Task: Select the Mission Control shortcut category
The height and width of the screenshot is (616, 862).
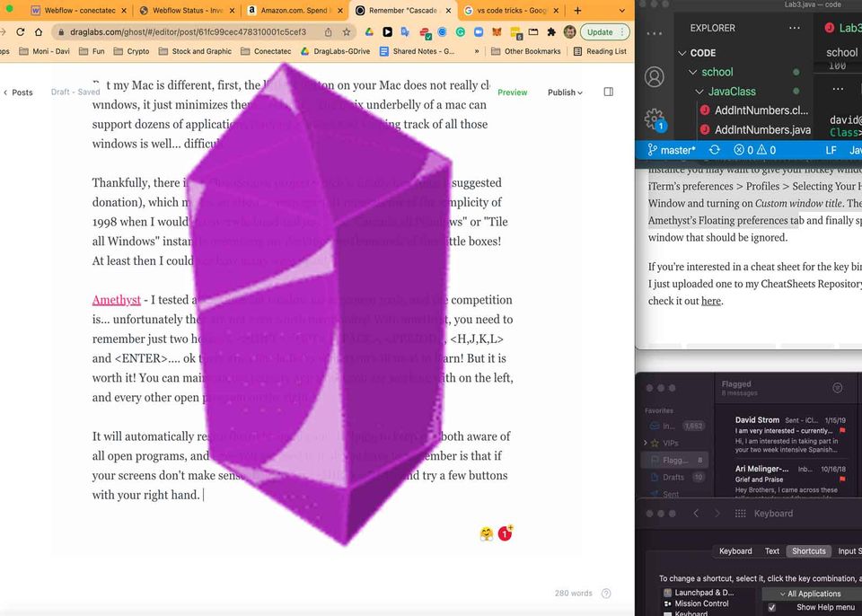Action: pos(701,603)
